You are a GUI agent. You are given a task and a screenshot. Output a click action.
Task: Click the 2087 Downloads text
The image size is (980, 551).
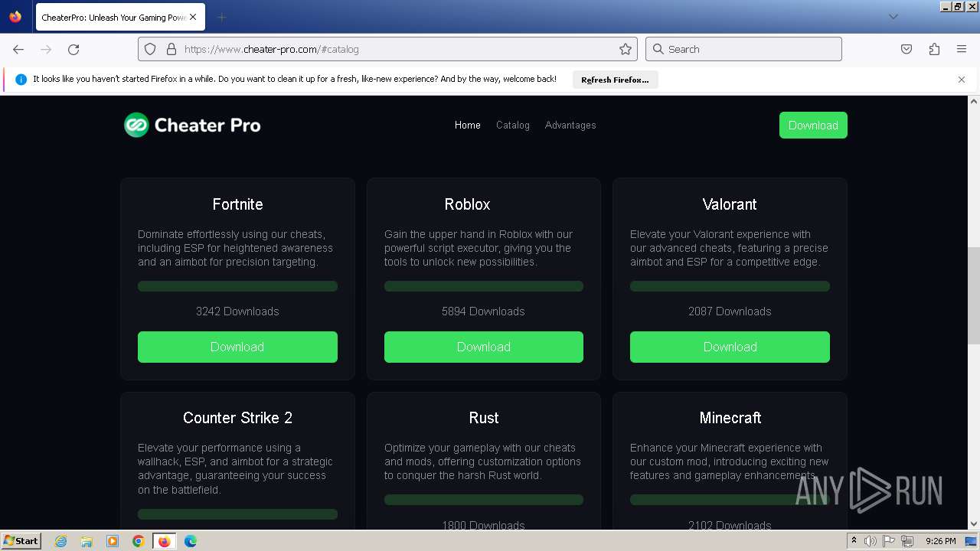point(730,311)
